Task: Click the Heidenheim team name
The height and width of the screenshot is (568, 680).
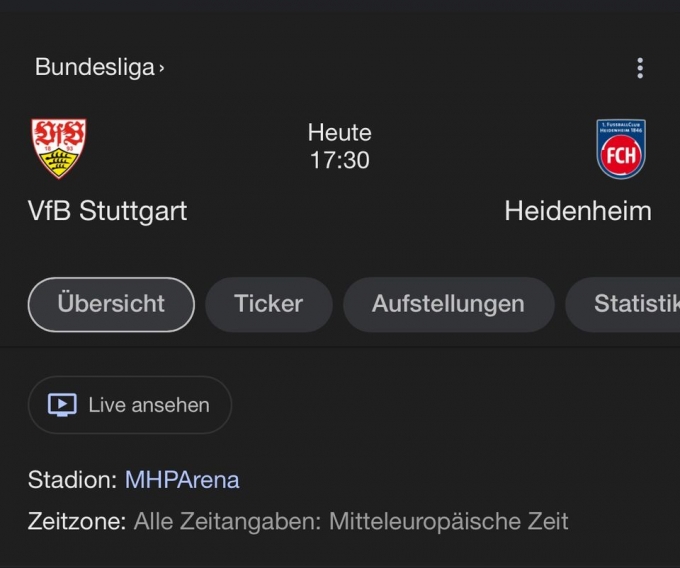Action: [x=577, y=211]
